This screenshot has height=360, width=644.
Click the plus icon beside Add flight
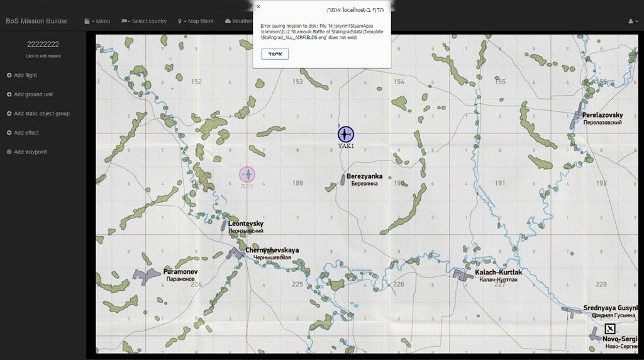click(9, 76)
